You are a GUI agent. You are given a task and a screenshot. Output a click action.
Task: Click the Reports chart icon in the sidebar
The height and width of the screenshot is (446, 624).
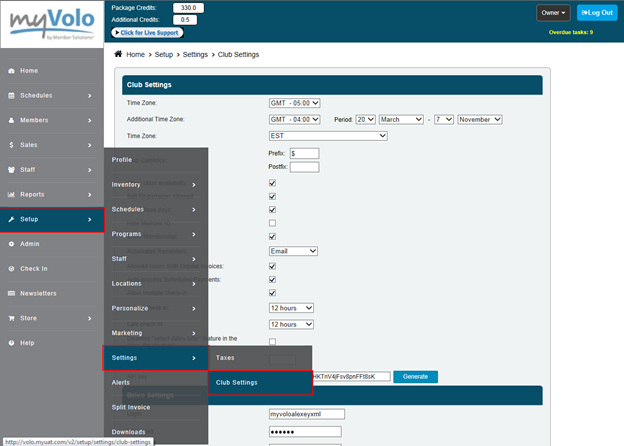(x=10, y=195)
